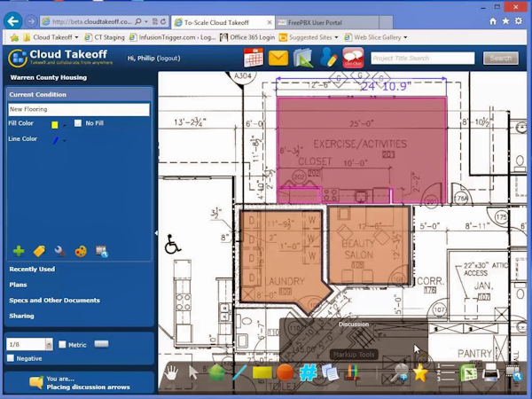
Task: Click the Search button
Action: 501,59
